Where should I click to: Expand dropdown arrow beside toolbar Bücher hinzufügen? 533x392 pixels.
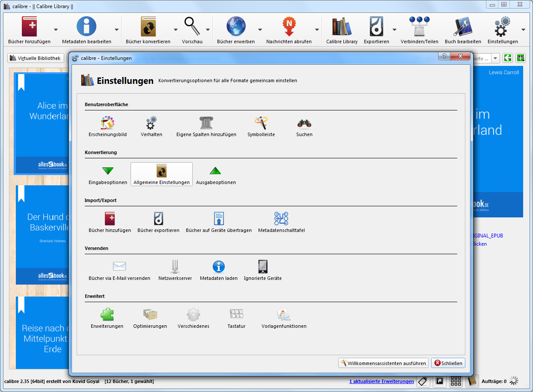point(56,30)
